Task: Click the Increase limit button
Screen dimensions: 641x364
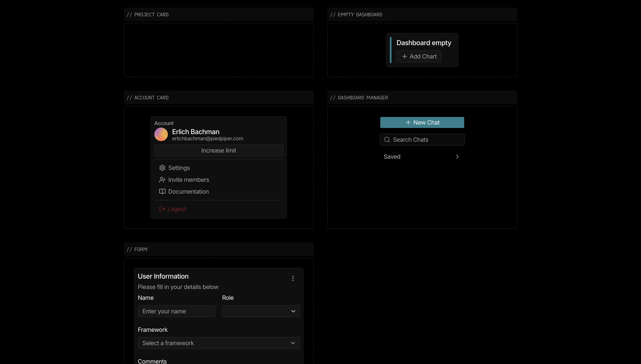Action: click(219, 150)
